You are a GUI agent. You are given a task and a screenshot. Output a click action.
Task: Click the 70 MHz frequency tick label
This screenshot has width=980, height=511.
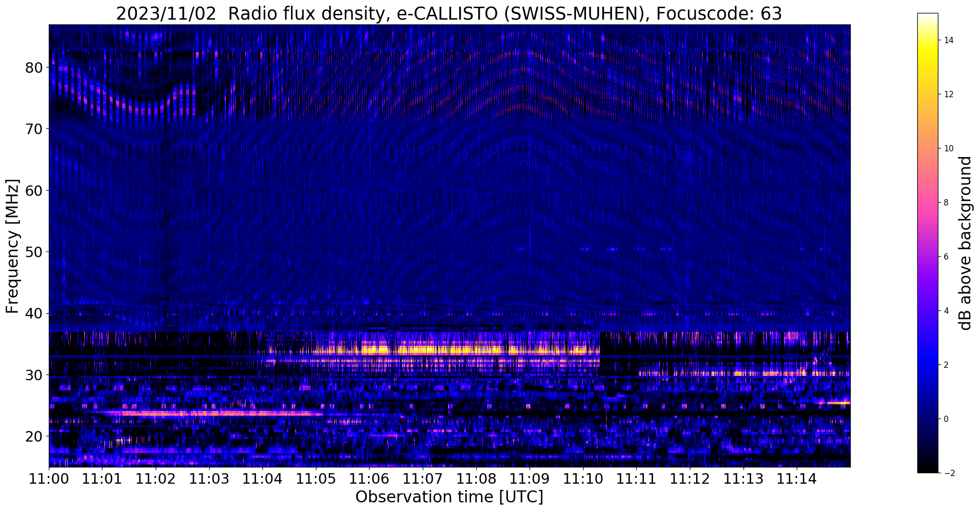(34, 129)
